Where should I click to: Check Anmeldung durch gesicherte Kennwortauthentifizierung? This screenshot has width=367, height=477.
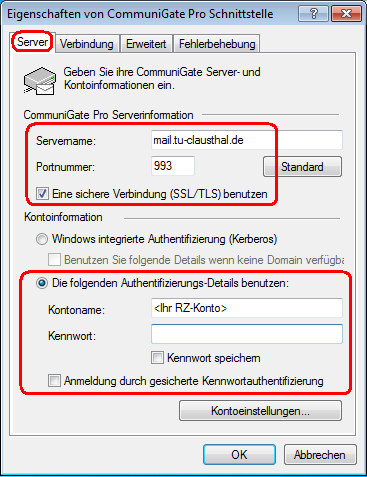(x=54, y=381)
